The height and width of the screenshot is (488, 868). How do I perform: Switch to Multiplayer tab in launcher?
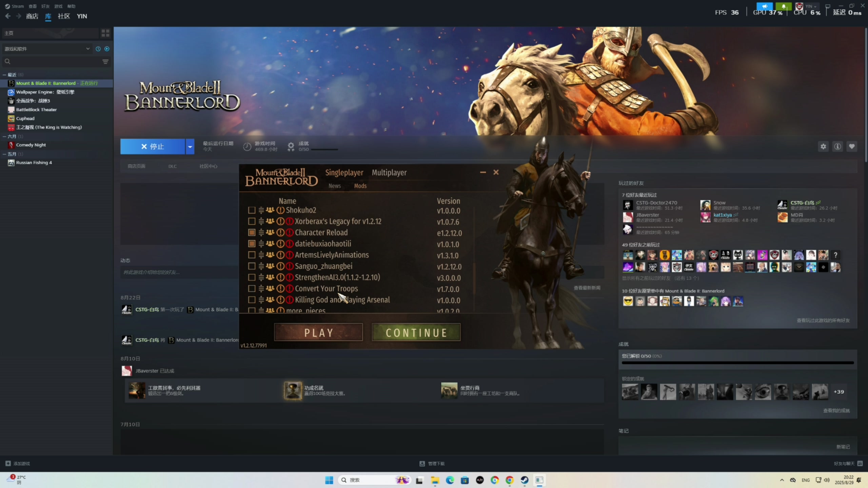click(x=389, y=172)
